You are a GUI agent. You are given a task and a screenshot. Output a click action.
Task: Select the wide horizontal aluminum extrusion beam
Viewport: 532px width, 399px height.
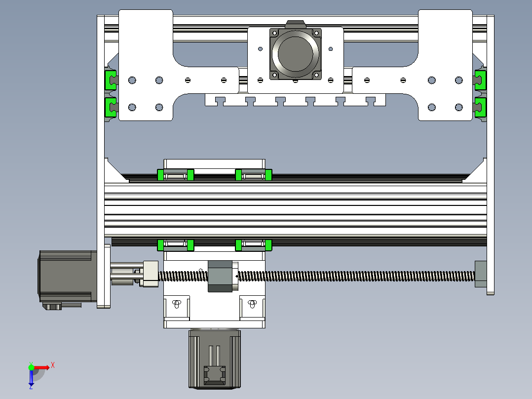(x=295, y=210)
